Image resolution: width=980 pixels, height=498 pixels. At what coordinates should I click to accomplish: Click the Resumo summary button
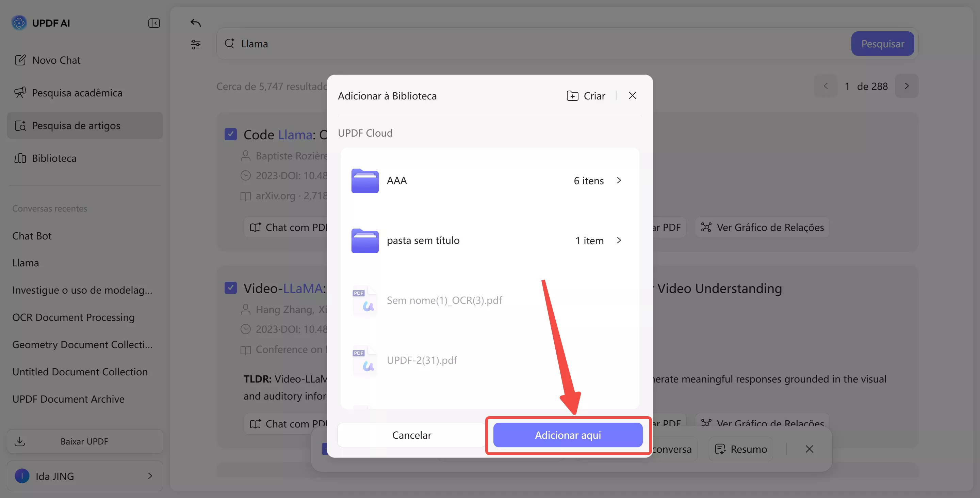pyautogui.click(x=741, y=449)
